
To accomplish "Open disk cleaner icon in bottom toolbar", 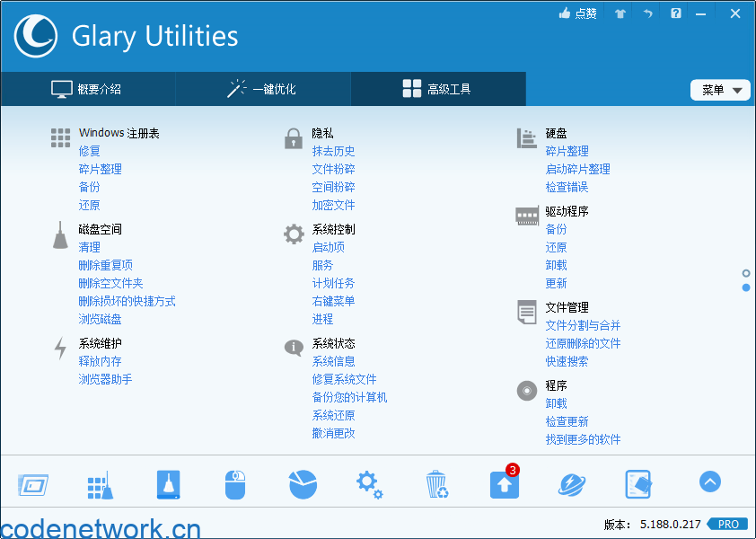I will pyautogui.click(x=168, y=484).
